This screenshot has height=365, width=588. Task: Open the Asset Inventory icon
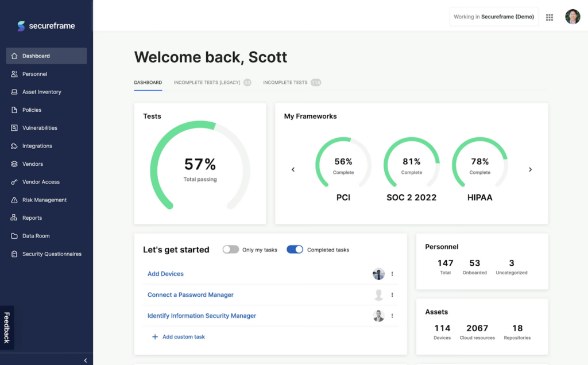(x=14, y=92)
